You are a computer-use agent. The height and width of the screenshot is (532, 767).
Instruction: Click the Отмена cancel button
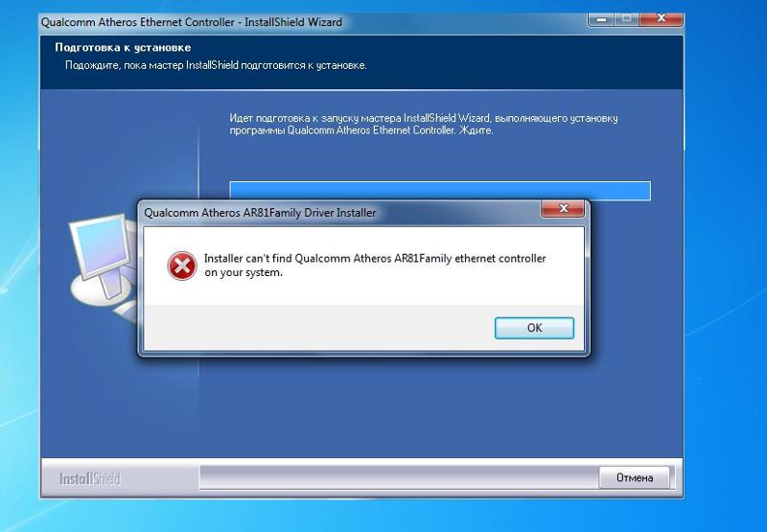[635, 477]
